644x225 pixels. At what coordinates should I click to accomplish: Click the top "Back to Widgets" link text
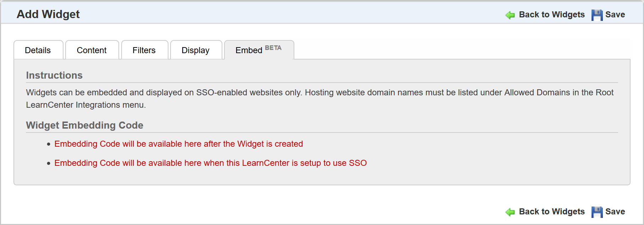551,15
